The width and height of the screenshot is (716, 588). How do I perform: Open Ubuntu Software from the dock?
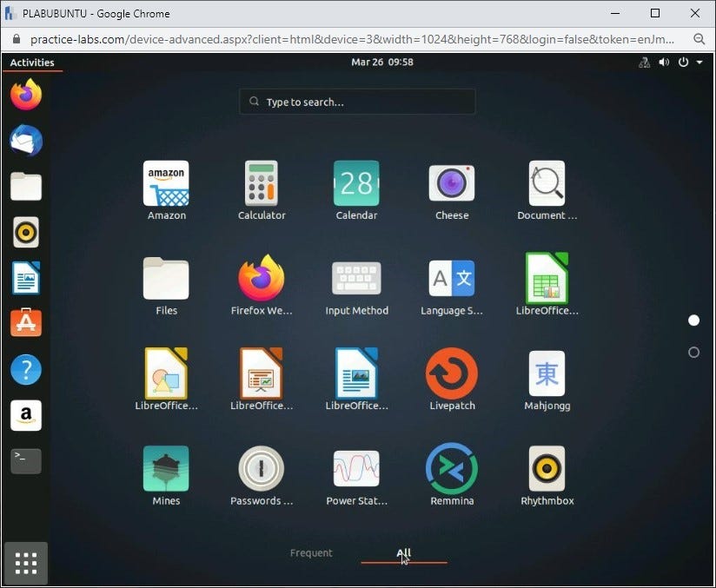pyautogui.click(x=25, y=323)
